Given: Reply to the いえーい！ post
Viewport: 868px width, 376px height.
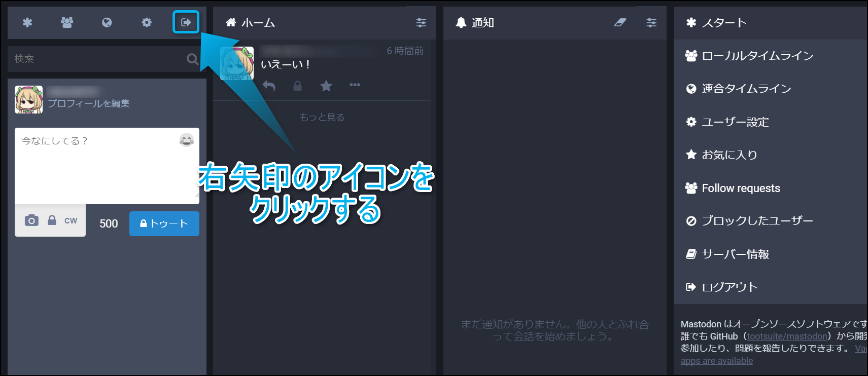Looking at the screenshot, I should [269, 86].
